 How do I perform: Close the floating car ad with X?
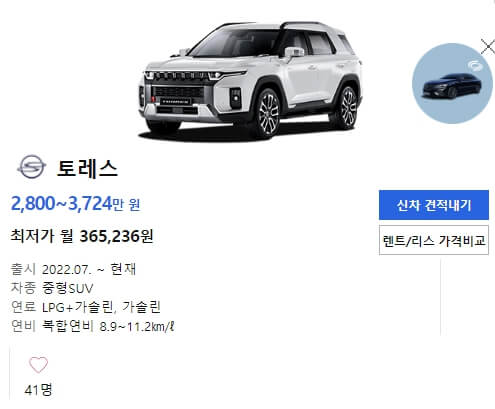[x=488, y=47]
